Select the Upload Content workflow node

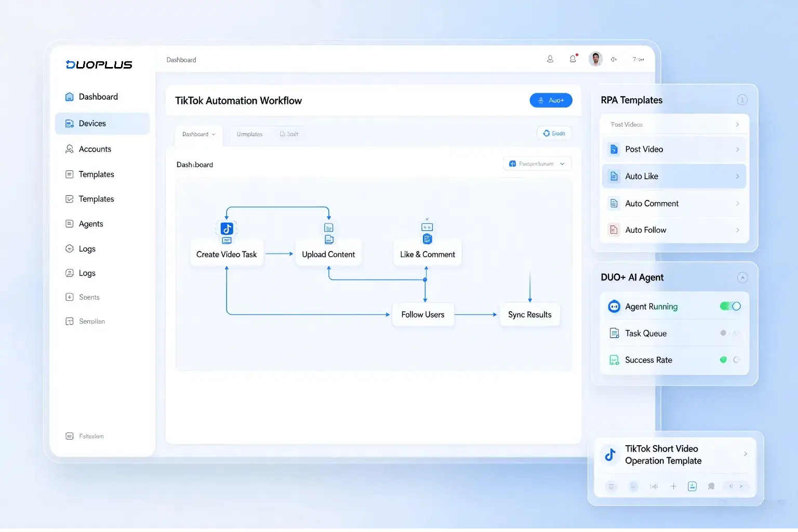[x=328, y=255]
